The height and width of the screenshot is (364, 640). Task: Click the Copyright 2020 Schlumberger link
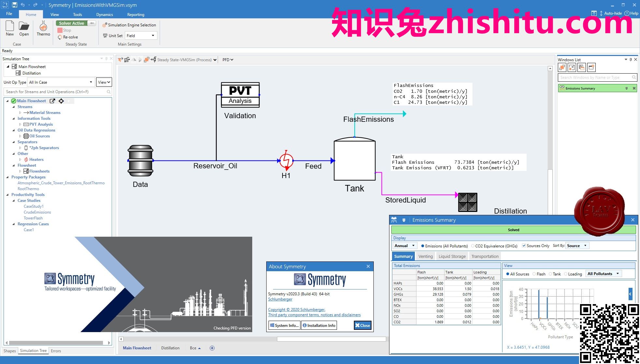(x=297, y=310)
